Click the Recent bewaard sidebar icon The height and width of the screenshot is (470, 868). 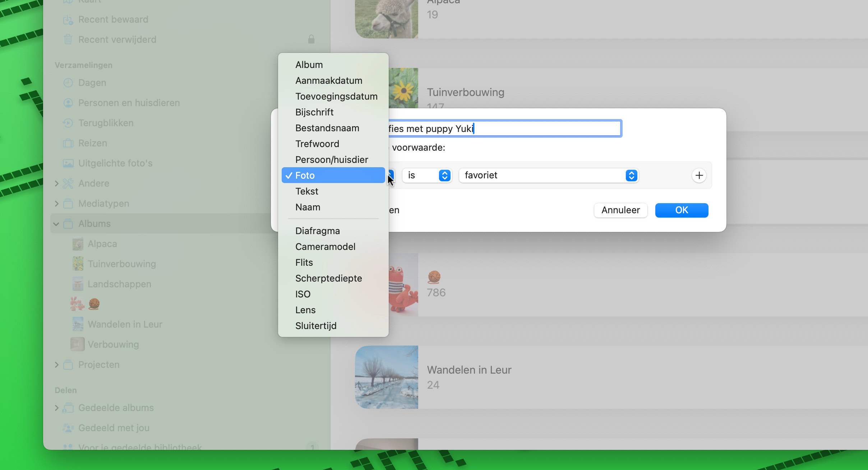68,19
